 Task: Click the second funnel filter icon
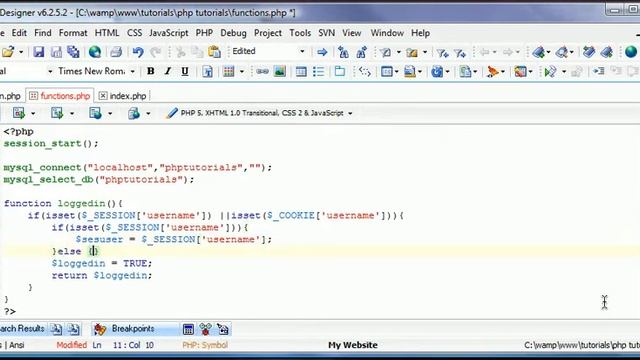tap(460, 53)
